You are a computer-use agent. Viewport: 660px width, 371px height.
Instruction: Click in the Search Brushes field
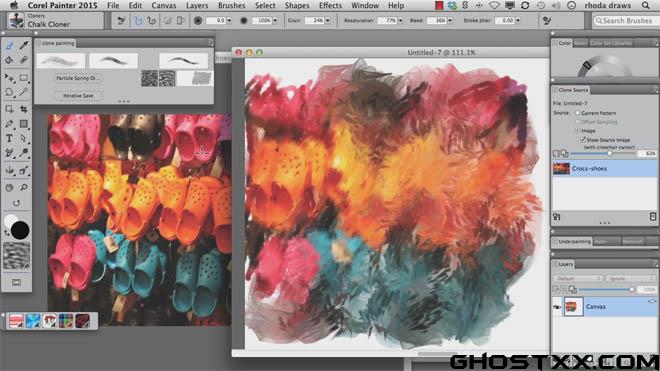626,20
